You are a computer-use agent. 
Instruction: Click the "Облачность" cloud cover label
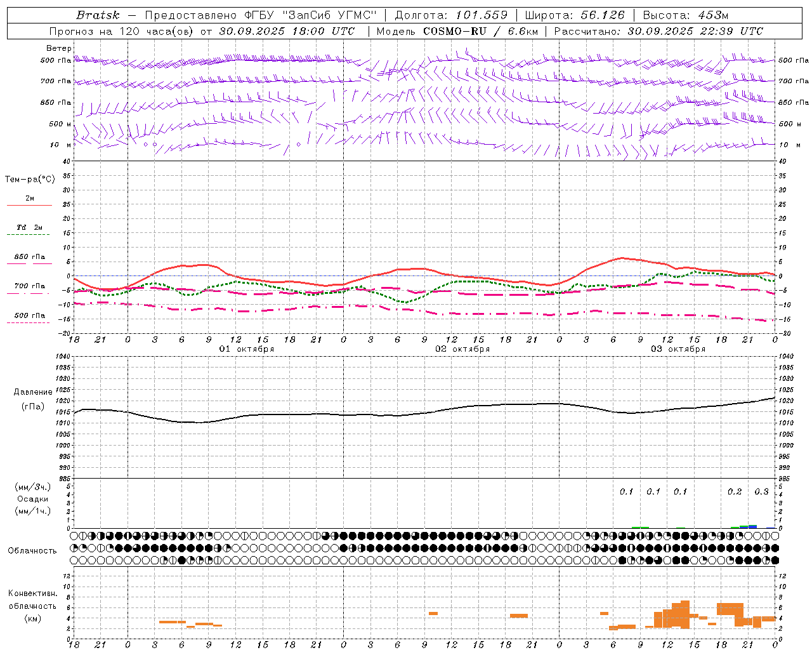pos(32,551)
